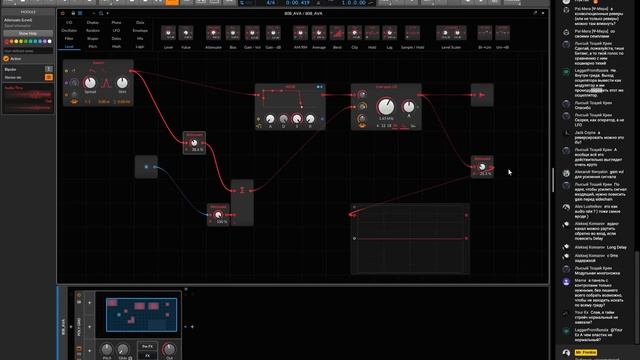Select the Level module in the palette
This screenshot has width=640, height=360.
pyautogui.click(x=168, y=33)
